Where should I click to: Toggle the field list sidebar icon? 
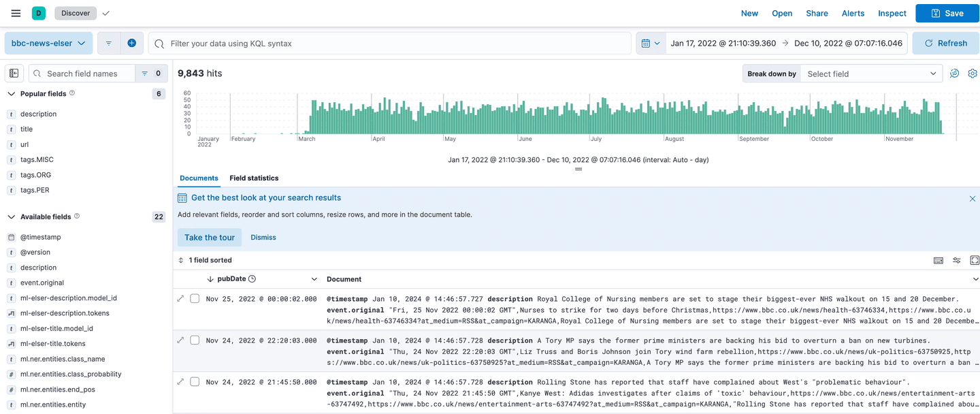[x=14, y=74]
